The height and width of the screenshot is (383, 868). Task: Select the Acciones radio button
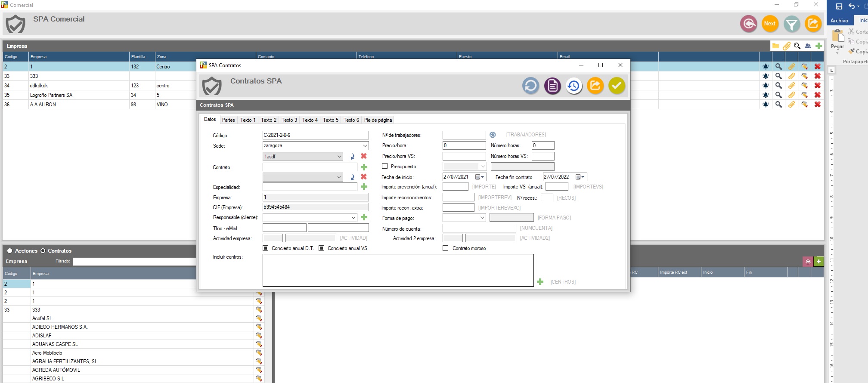(x=9, y=251)
